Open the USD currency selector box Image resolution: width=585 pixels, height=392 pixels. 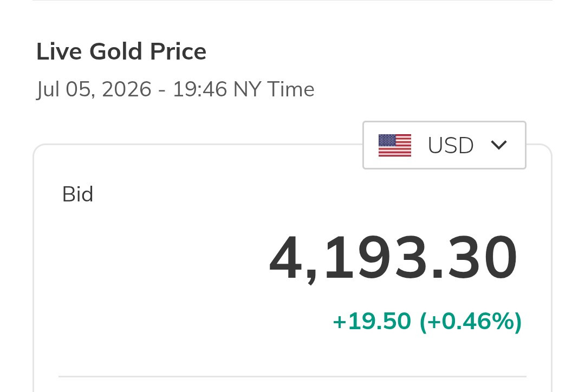coord(444,145)
